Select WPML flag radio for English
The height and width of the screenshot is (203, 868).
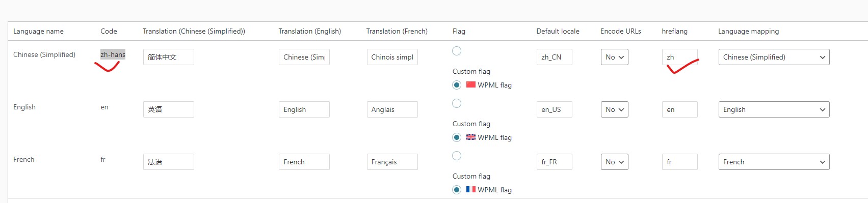457,137
